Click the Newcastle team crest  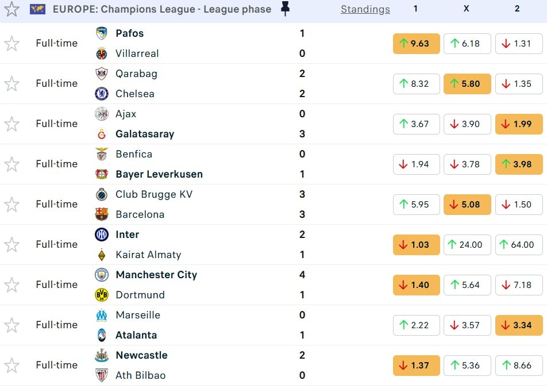tap(102, 355)
